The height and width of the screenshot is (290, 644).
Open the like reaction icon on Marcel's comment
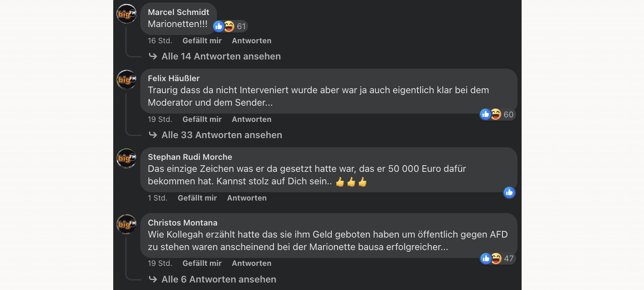pyautogui.click(x=219, y=26)
